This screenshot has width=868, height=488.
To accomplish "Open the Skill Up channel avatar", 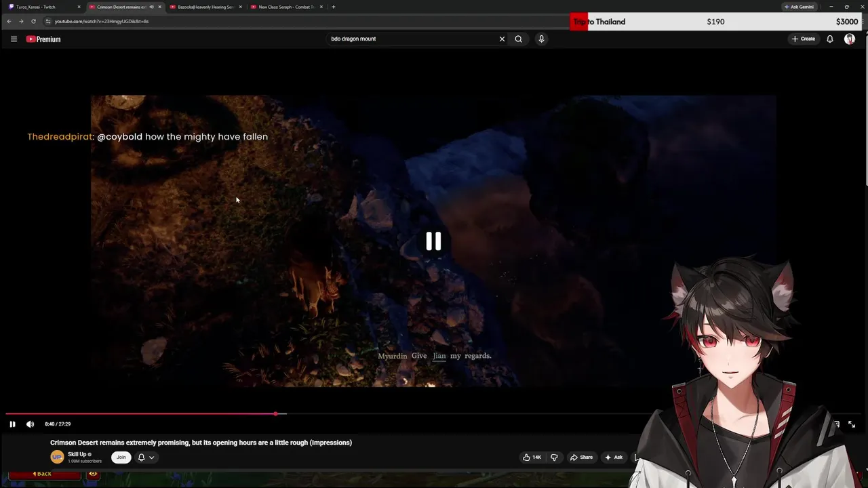I will click(x=57, y=457).
